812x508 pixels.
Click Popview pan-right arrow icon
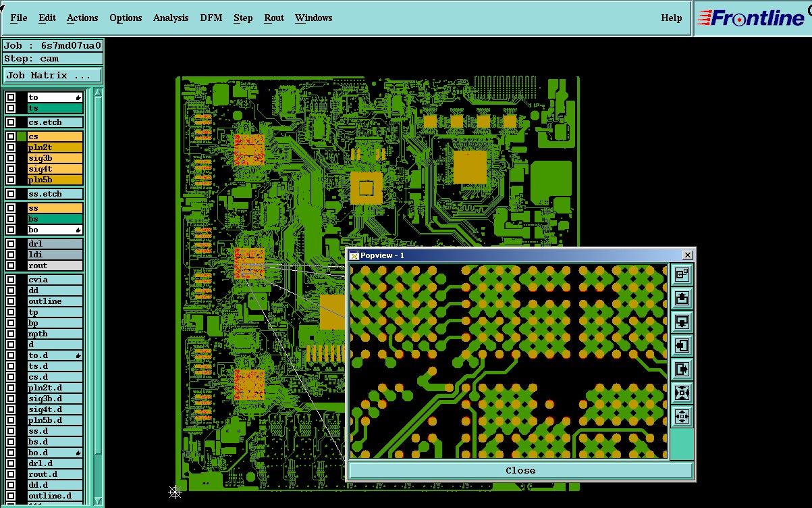682,369
